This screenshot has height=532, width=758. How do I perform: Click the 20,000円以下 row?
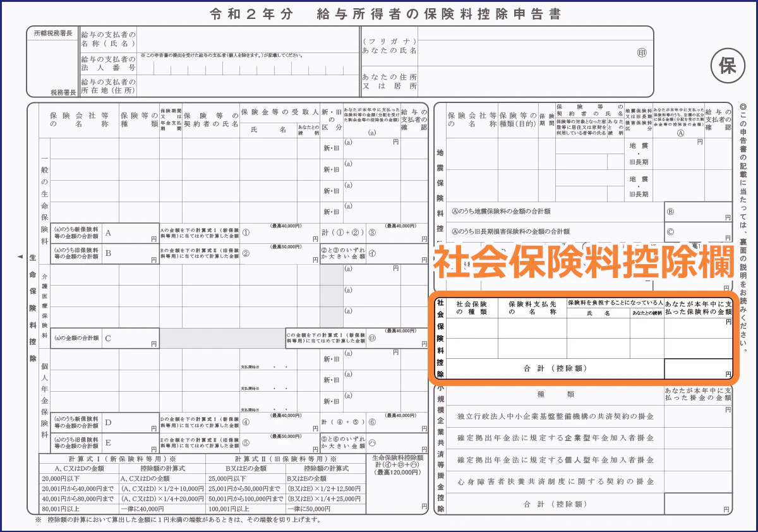122,478
